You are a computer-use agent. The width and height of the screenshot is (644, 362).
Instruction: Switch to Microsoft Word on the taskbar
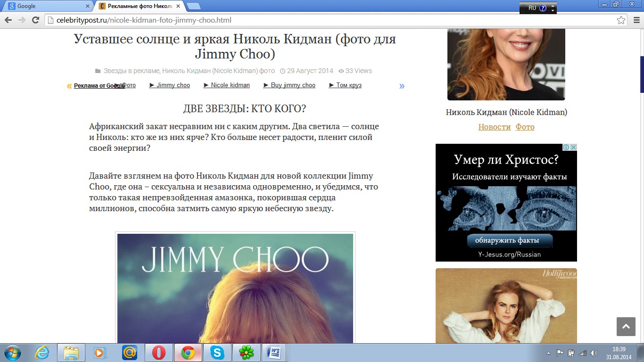(274, 353)
